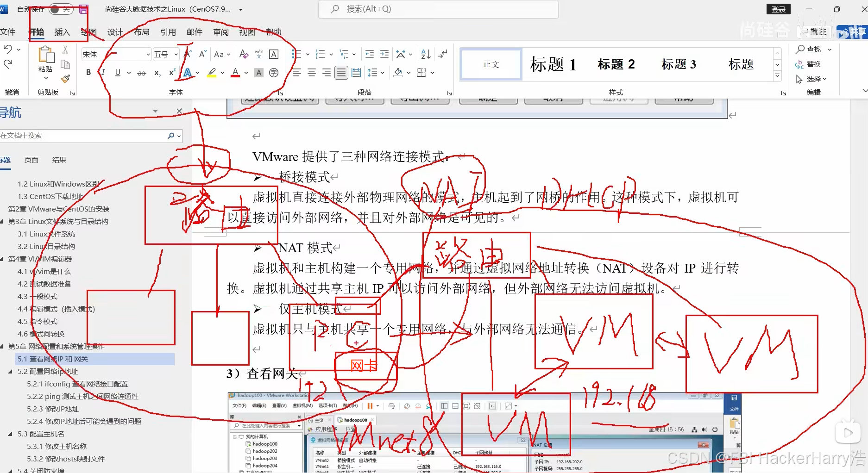Click the Distributed alignment icon
868x473 pixels.
(x=356, y=73)
